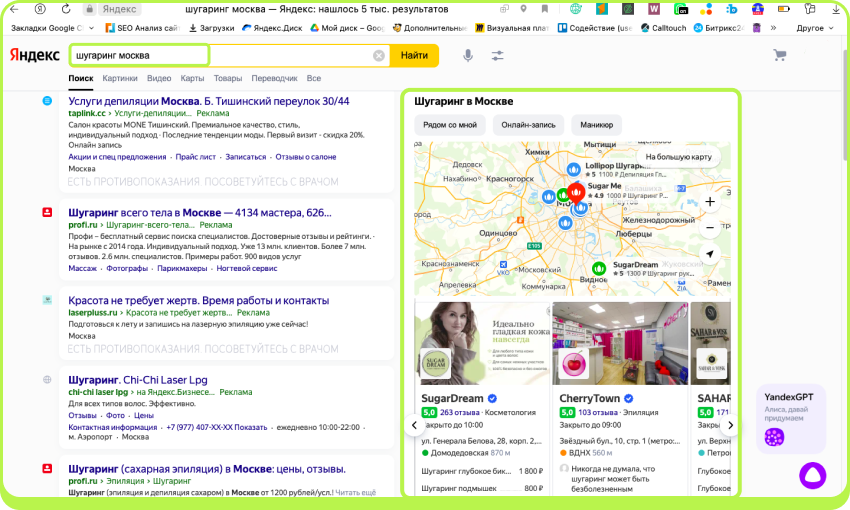This screenshot has width=850, height=510.
Task: Expand the 'Другое' bookmarks dropdown
Action: (815, 28)
